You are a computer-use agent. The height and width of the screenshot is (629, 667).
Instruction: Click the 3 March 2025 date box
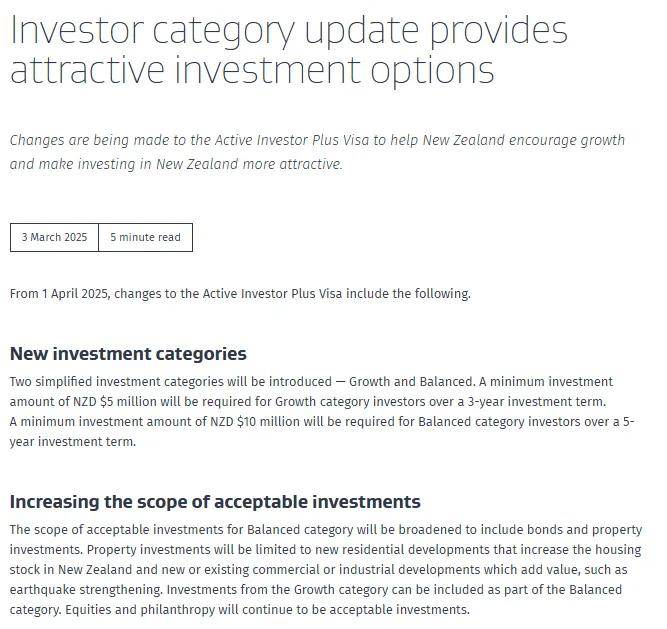(x=54, y=237)
